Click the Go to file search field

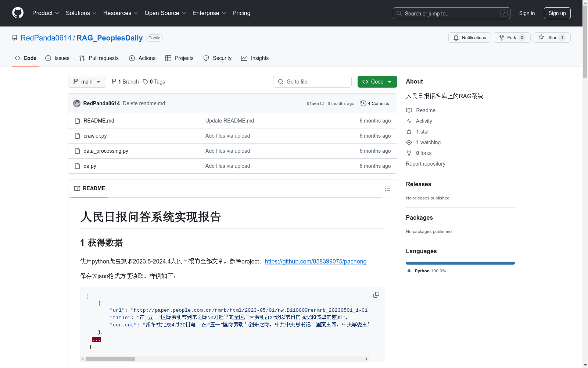312,82
